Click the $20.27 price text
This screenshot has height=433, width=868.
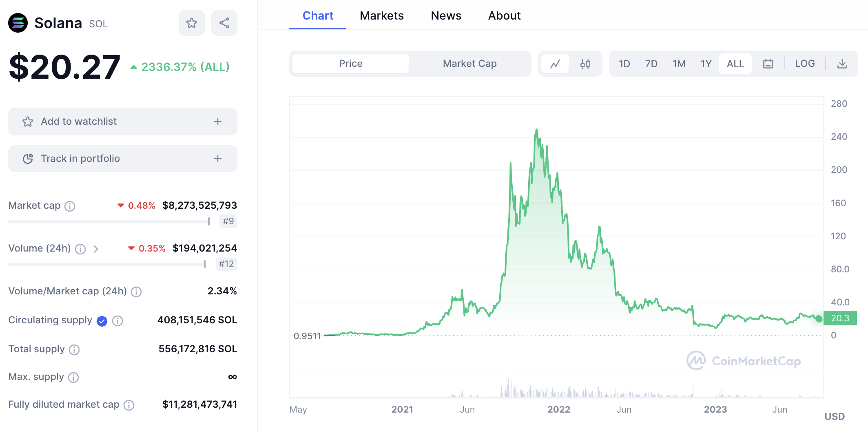click(64, 67)
